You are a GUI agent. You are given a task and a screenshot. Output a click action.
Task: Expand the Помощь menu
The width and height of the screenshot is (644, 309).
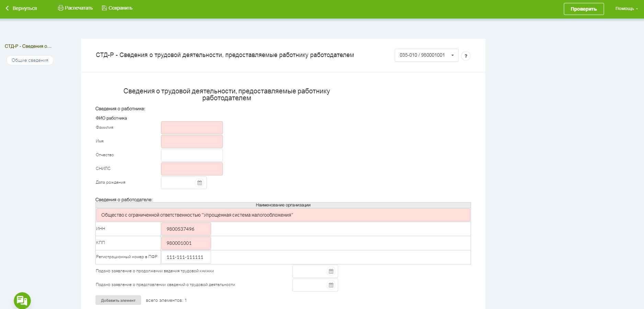626,9
